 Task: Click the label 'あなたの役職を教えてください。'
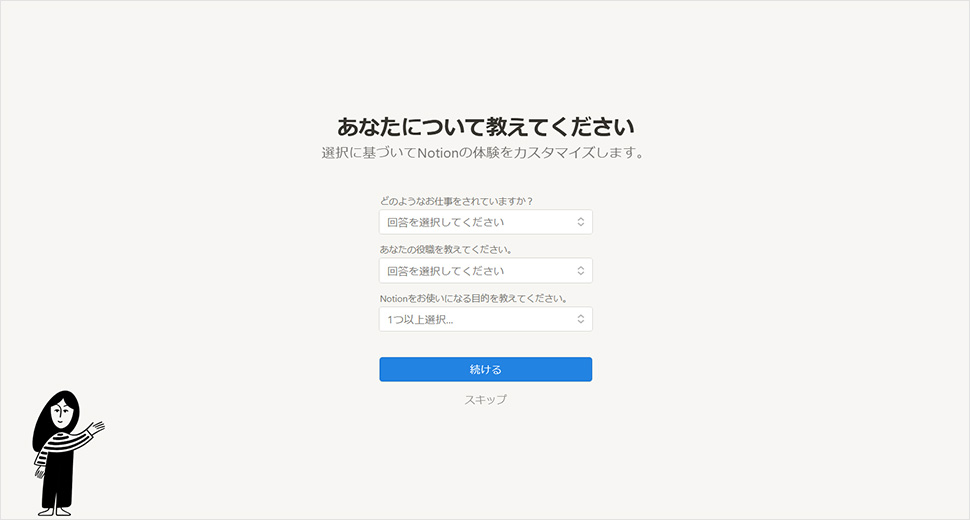(446, 250)
